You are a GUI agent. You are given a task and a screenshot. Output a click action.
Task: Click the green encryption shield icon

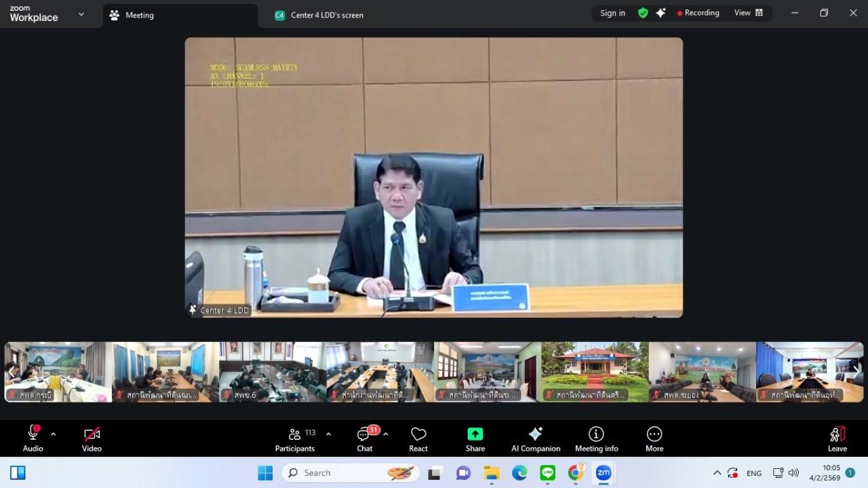click(x=643, y=13)
